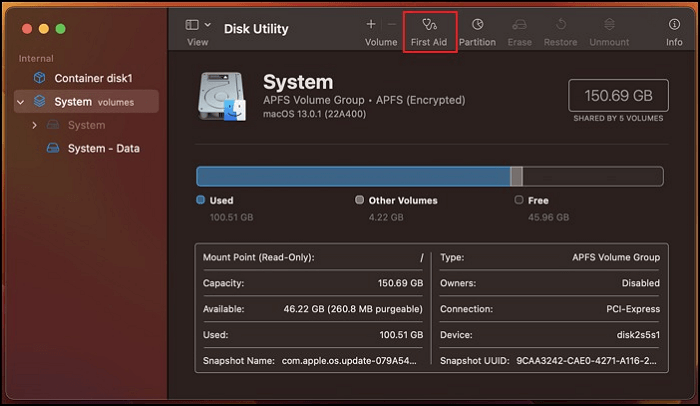700x406 pixels.
Task: Click the 4.22 GB other volumes value
Action: click(x=386, y=217)
